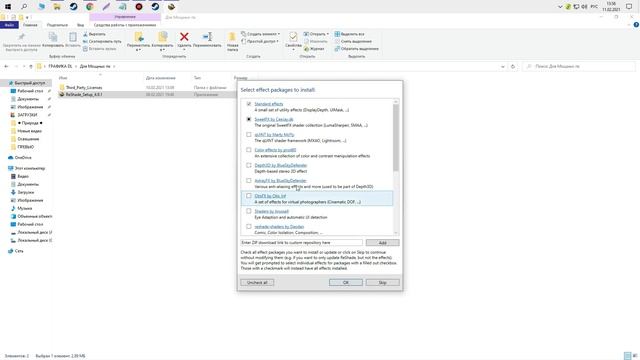Screen dimensions: 640x360
Task: Open the address bar history dropdown
Action: 502,67
